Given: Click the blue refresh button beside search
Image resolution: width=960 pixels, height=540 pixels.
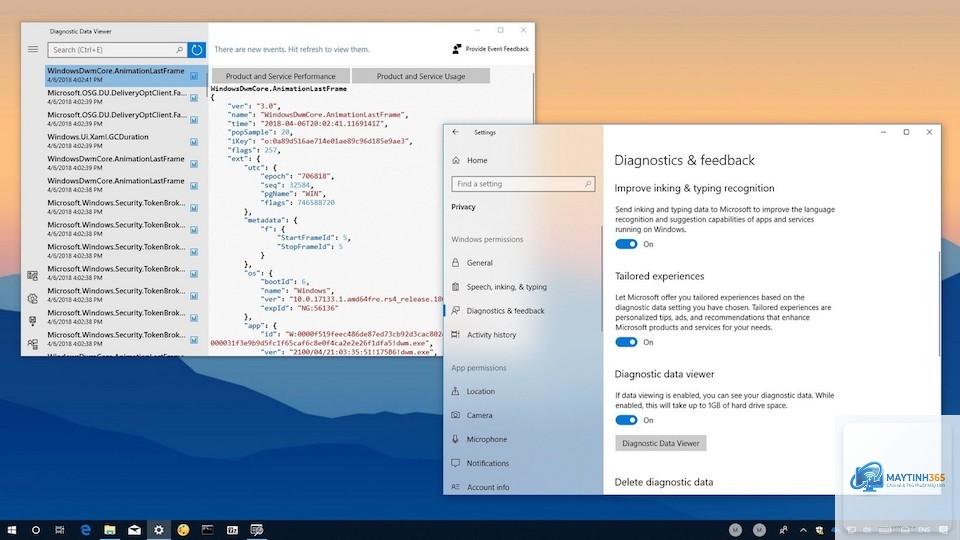Looking at the screenshot, I should click(x=197, y=50).
